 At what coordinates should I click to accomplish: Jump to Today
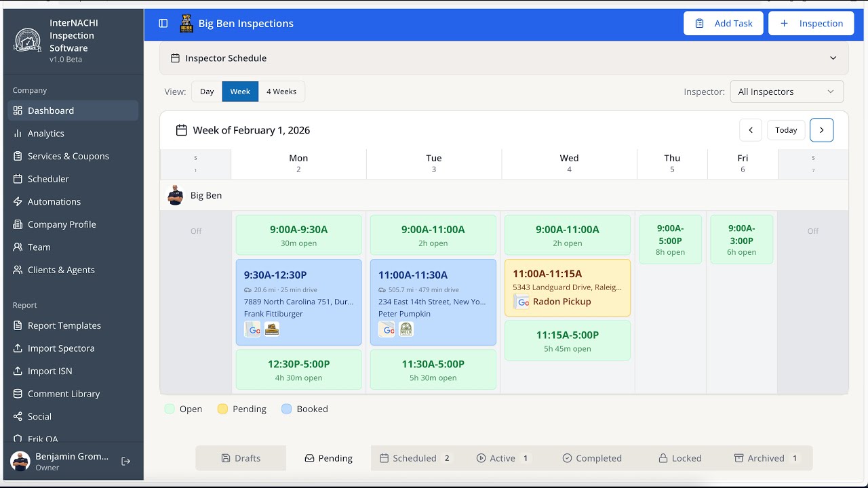click(786, 130)
